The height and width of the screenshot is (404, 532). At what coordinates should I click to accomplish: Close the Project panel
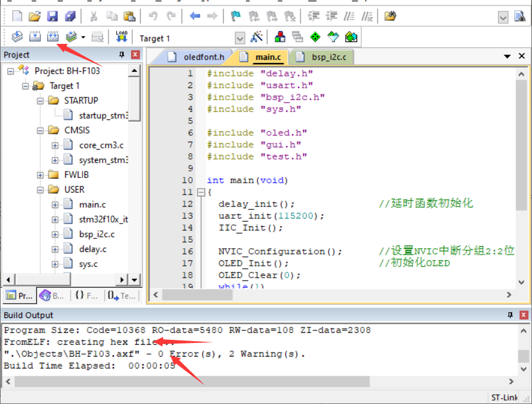coord(135,55)
